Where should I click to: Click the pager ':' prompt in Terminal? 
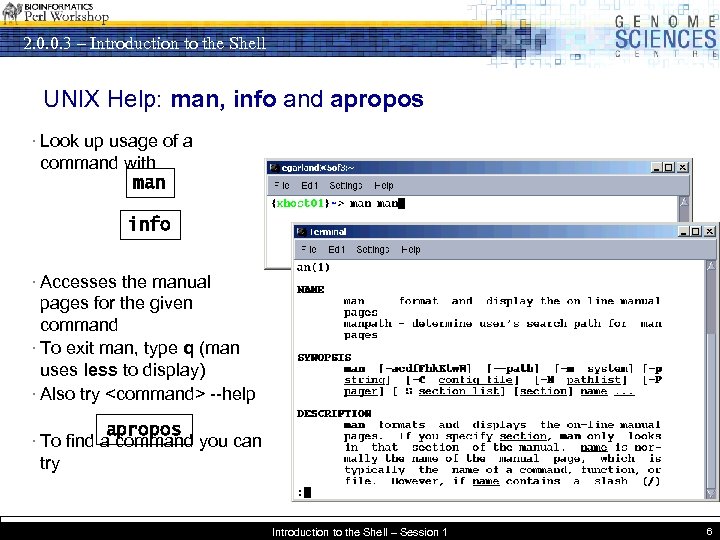click(x=300, y=493)
